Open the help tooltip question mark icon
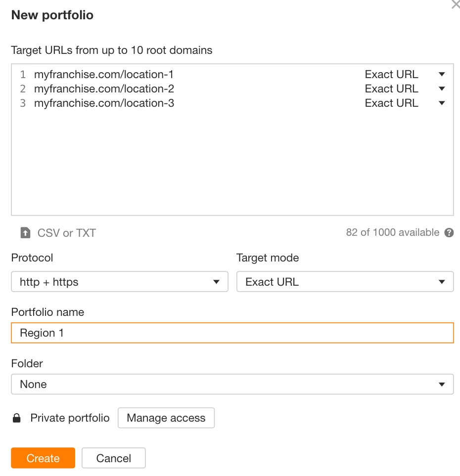Screen dimensions: 460x476 point(449,232)
